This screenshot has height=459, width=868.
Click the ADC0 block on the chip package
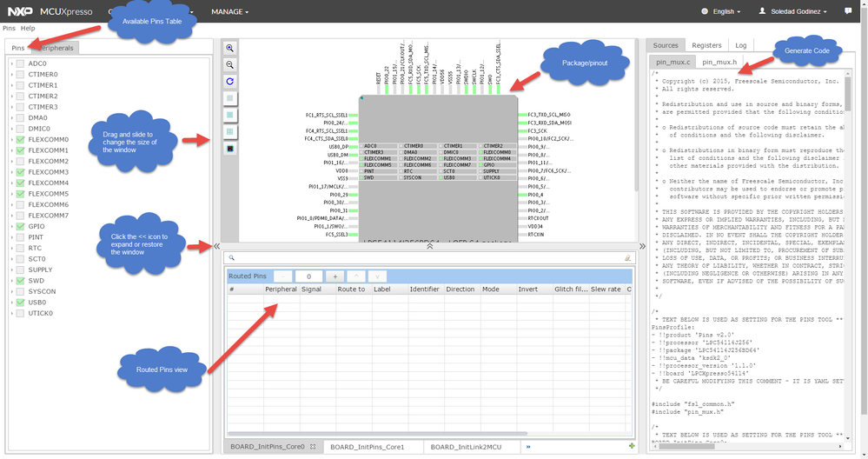click(379, 146)
